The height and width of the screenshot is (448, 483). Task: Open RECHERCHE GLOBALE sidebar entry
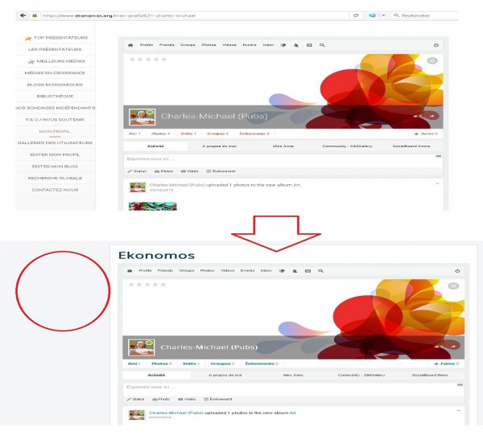click(x=56, y=178)
